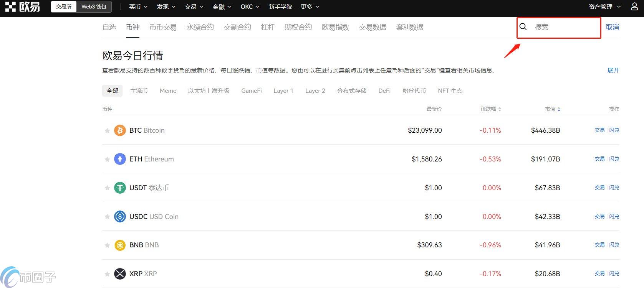Click the XRP coin icon

click(x=120, y=274)
